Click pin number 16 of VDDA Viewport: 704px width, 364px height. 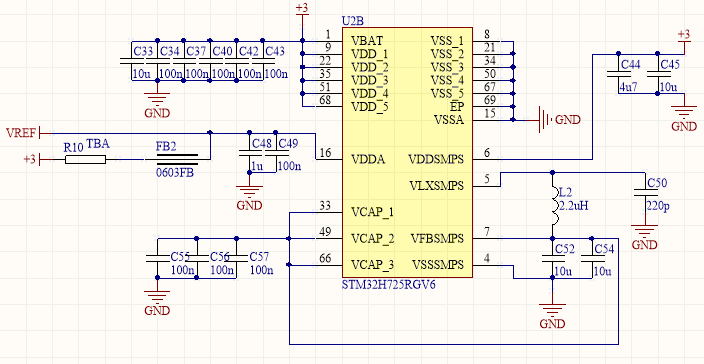326,153
